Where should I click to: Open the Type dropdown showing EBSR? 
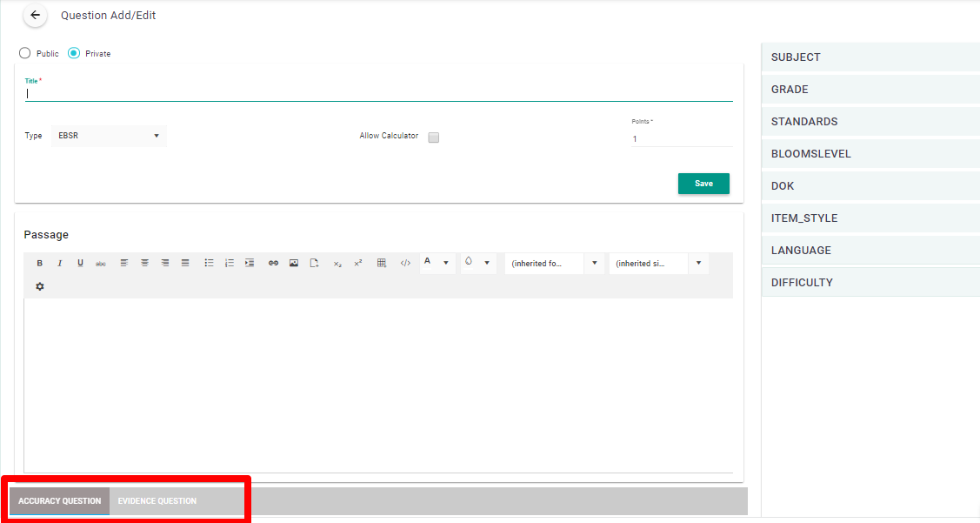coord(109,136)
